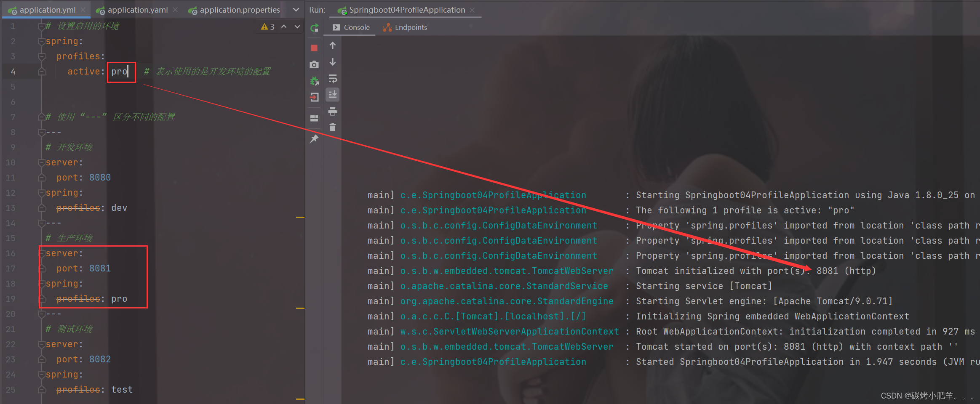
Task: Close the application.yaml tab
Action: pos(175,10)
